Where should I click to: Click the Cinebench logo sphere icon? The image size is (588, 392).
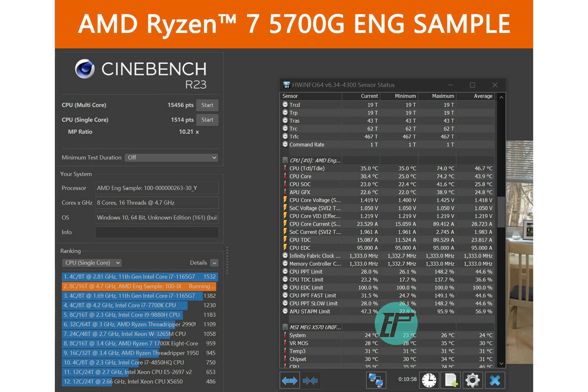pos(85,69)
